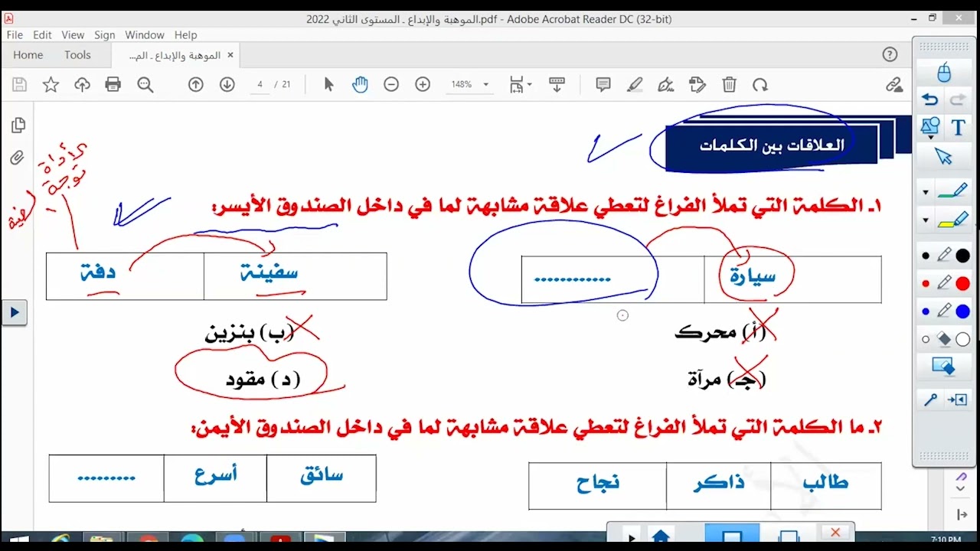The height and width of the screenshot is (551, 980).
Task: Click the screen capture annotation icon
Action: pyautogui.click(x=943, y=368)
